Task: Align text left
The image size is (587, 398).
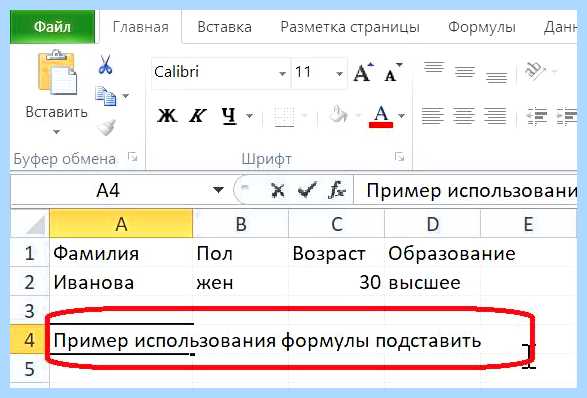Action: 433,116
